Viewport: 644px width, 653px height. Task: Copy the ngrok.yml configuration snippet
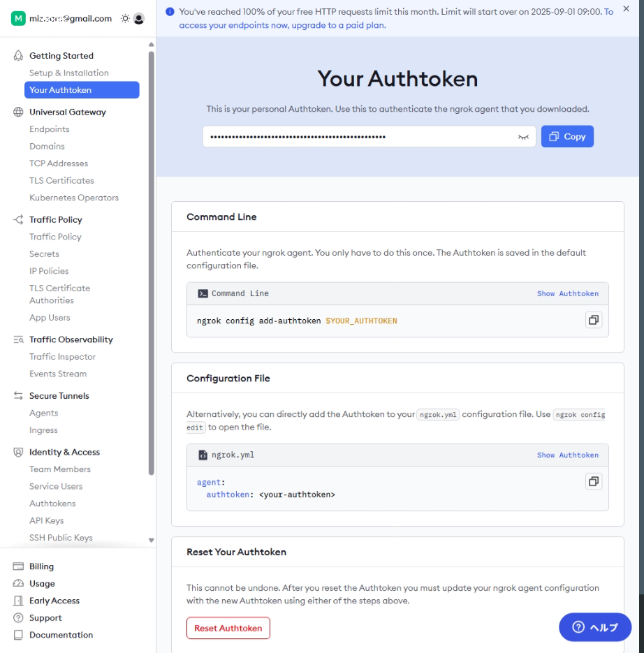tap(593, 481)
